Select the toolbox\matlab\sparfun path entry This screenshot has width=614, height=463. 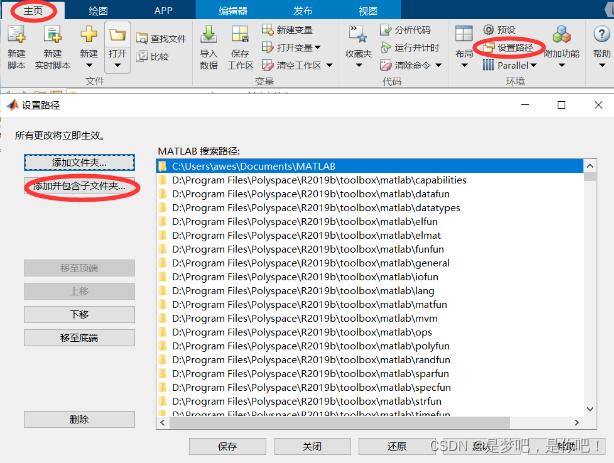point(370,374)
